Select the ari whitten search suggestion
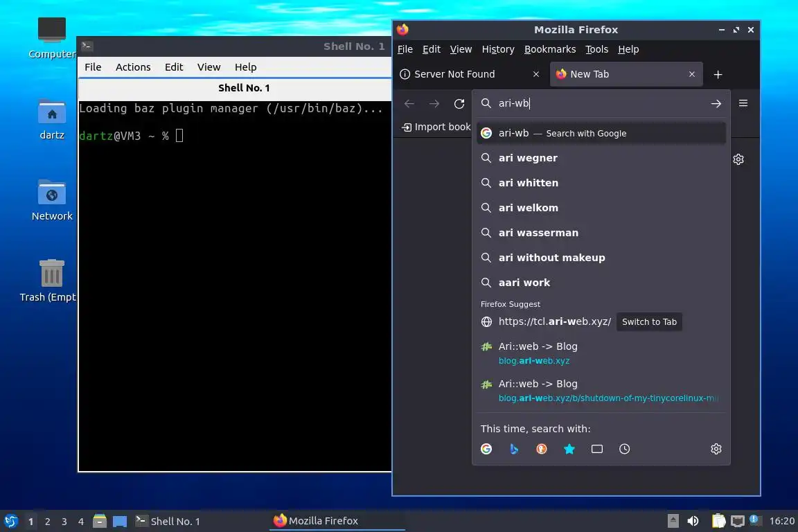The width and height of the screenshot is (798, 532). click(x=601, y=184)
